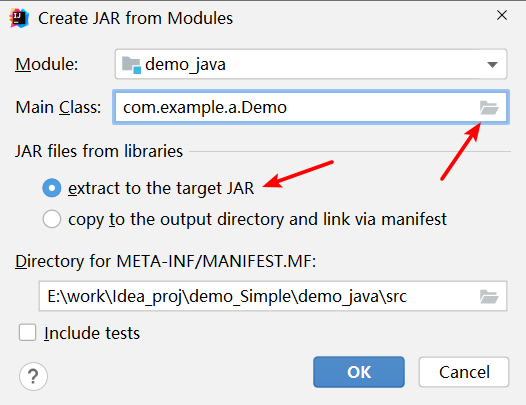Click the IntelliJ IDEA logo icon

click(x=19, y=18)
